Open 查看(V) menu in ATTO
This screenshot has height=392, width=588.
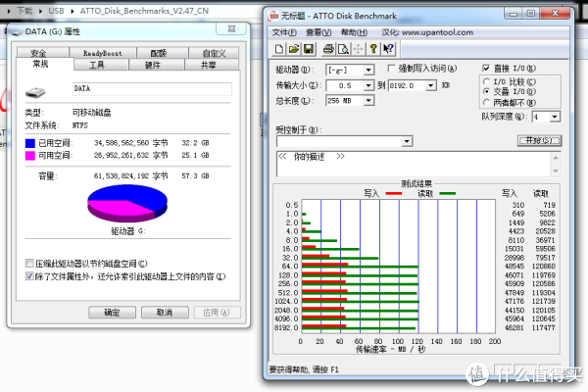[x=318, y=32]
